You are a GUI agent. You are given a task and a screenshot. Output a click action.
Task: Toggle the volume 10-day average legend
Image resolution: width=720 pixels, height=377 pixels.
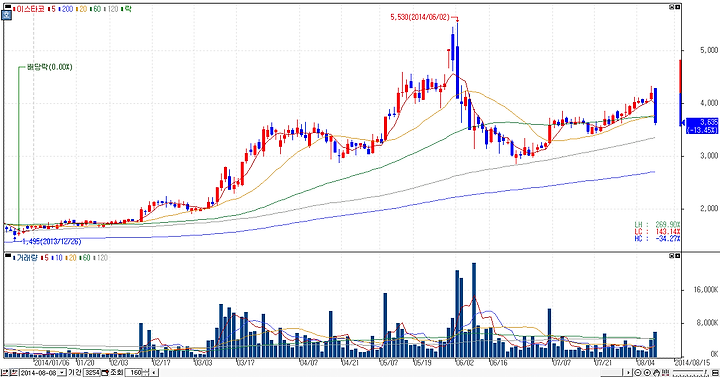pyautogui.click(x=57, y=258)
